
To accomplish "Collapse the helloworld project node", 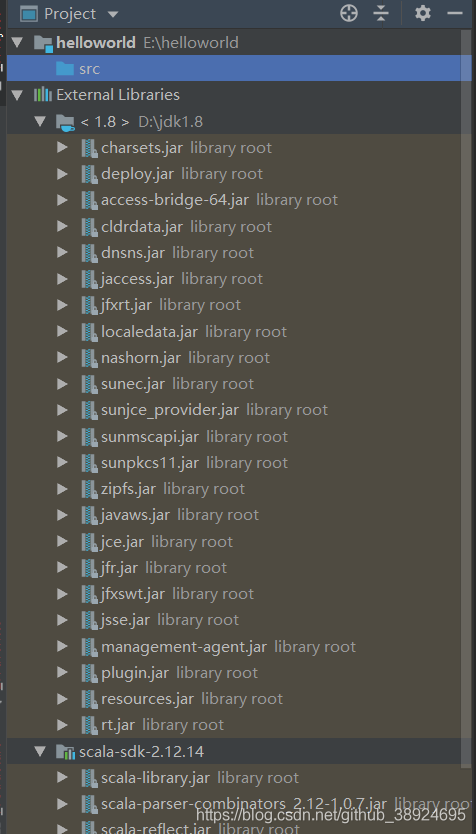I will pos(18,43).
